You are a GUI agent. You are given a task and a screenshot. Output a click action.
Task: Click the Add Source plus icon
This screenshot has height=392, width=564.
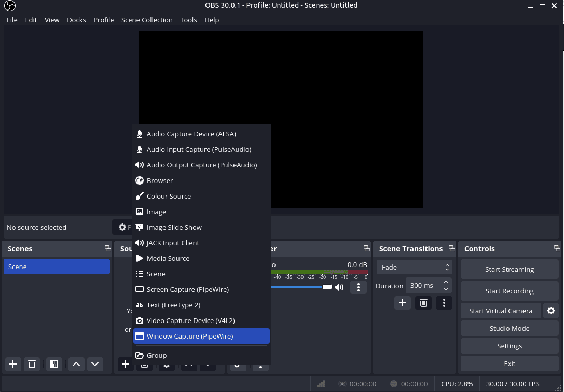pyautogui.click(x=126, y=364)
